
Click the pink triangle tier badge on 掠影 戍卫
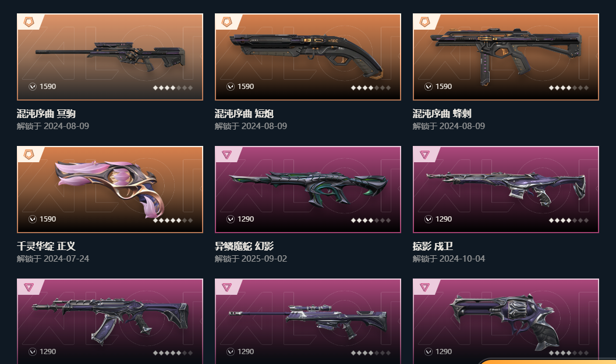[x=424, y=155]
